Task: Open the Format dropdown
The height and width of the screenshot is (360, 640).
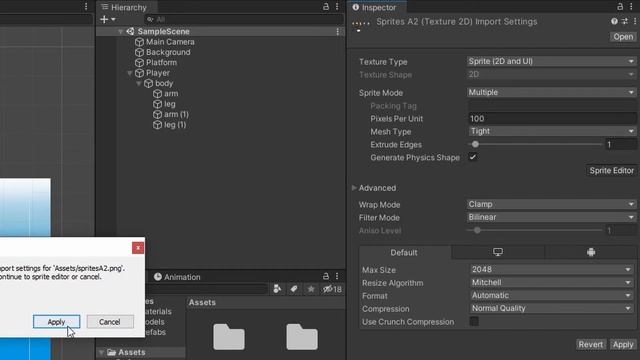Action: click(551, 296)
